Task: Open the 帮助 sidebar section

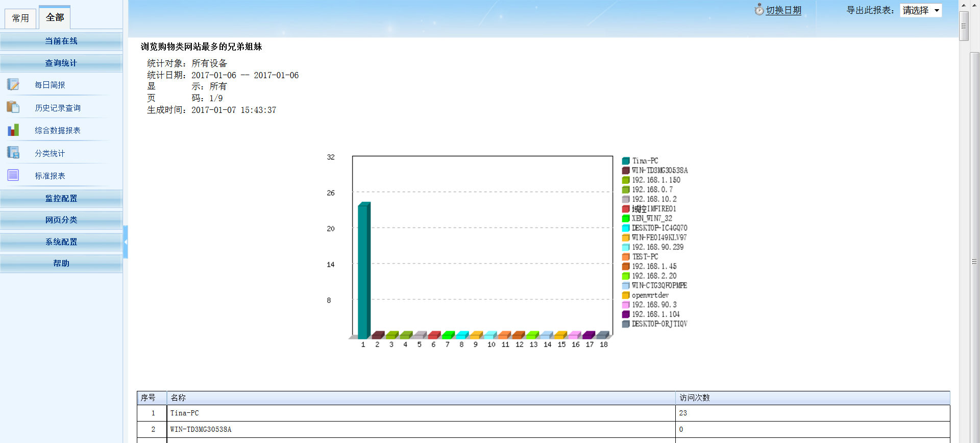Action: coord(61,263)
